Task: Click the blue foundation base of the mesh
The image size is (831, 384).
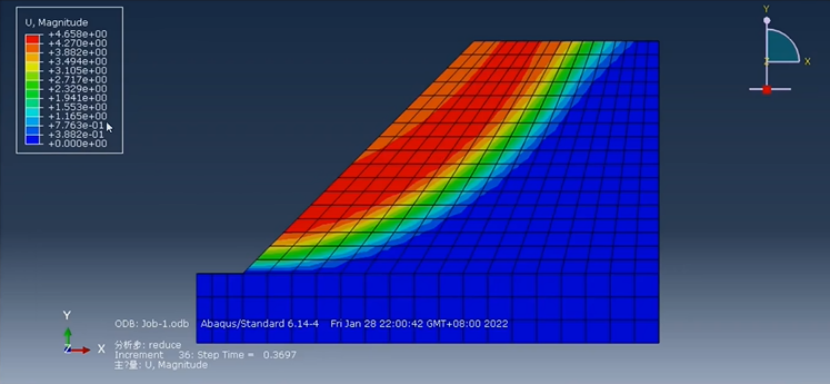Action: (x=428, y=308)
